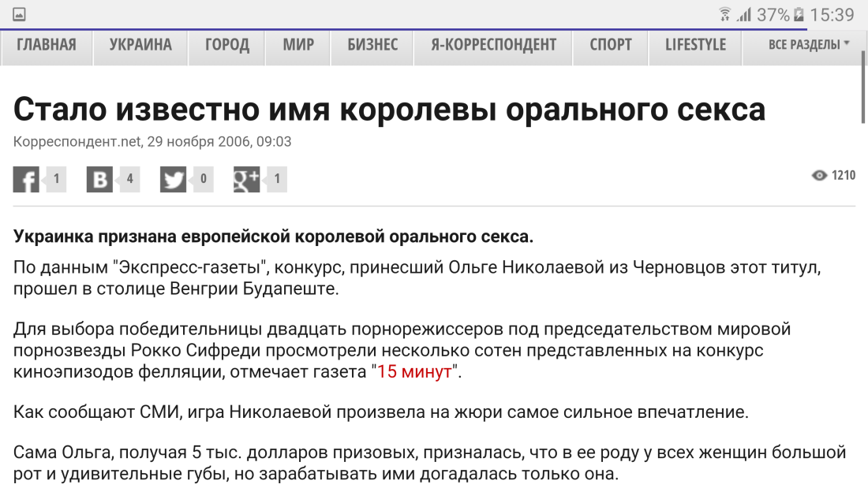Share the article on Twitter
The height and width of the screenshot is (488, 868).
175,179
